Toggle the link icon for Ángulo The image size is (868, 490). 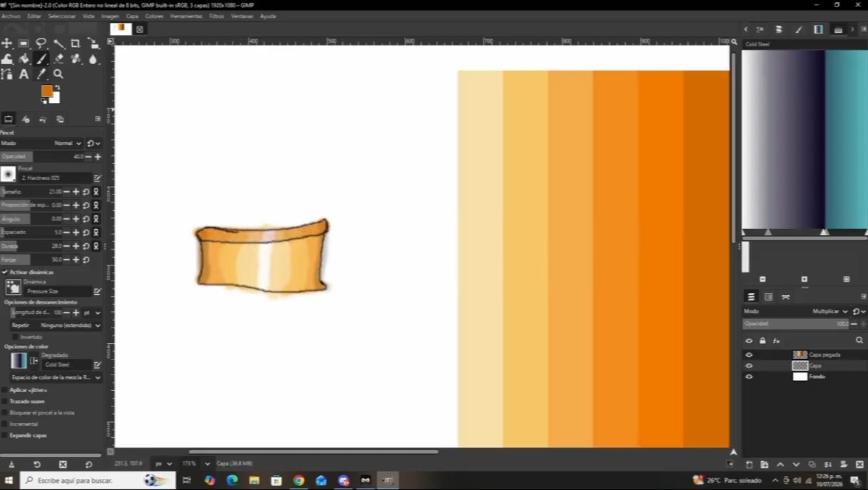[x=96, y=219]
